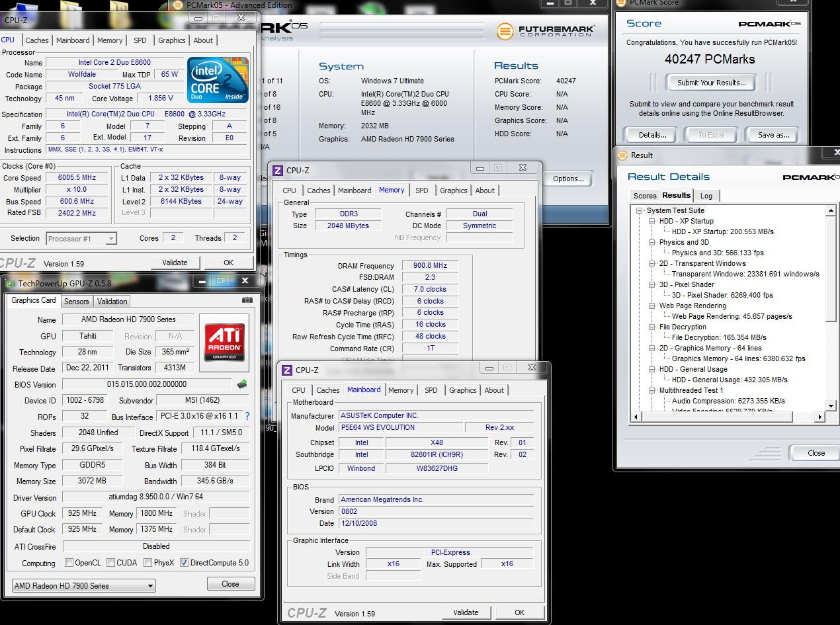Uncheck the DirectCompute 5.0 checkbox
The height and width of the screenshot is (625, 840).
point(184,563)
